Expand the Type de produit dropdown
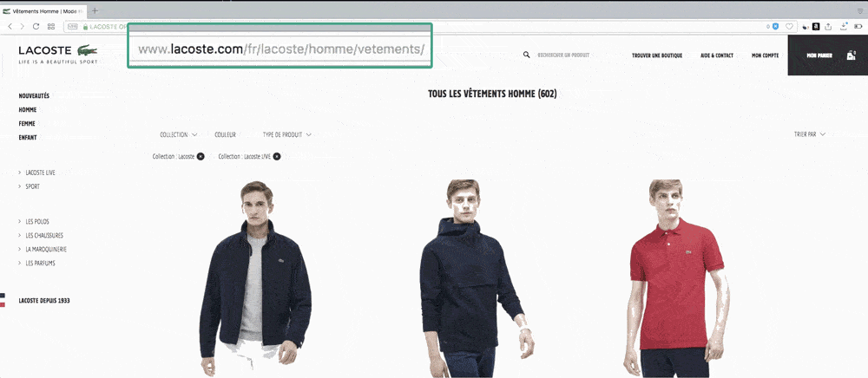Screen dimensions: 868x378 (x=286, y=134)
